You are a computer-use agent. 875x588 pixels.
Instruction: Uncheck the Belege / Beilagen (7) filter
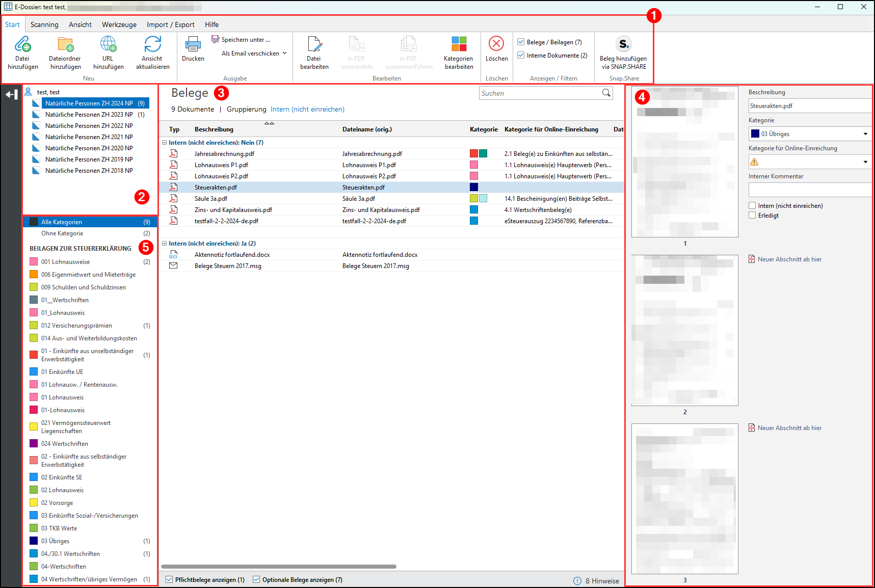point(521,42)
